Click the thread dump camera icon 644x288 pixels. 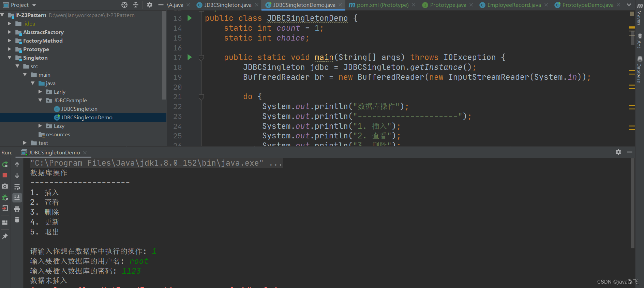[x=5, y=186]
